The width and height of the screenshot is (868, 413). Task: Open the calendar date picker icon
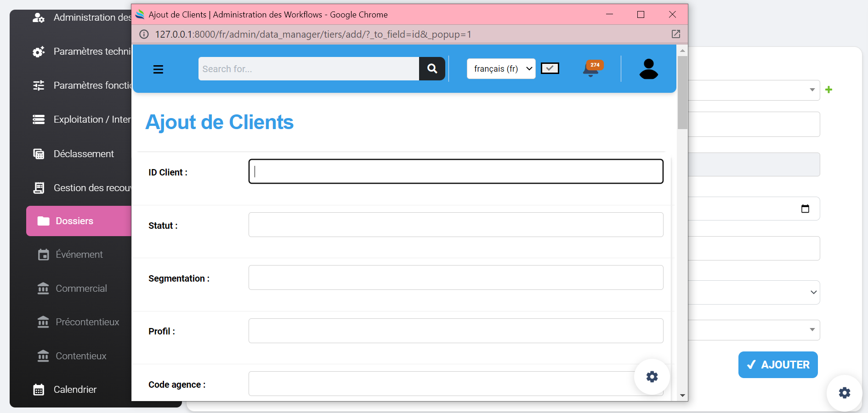805,209
